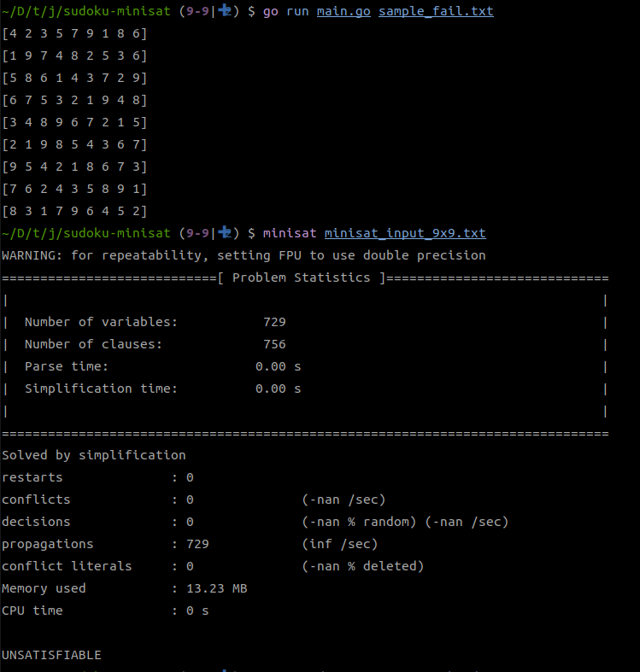Click the directory path in the first prompt
640x672 pixels.
pos(86,11)
